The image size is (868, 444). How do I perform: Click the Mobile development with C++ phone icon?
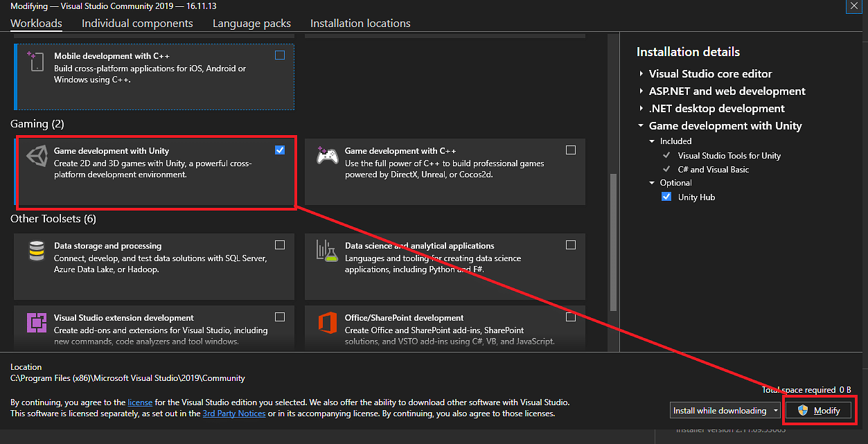tap(36, 61)
